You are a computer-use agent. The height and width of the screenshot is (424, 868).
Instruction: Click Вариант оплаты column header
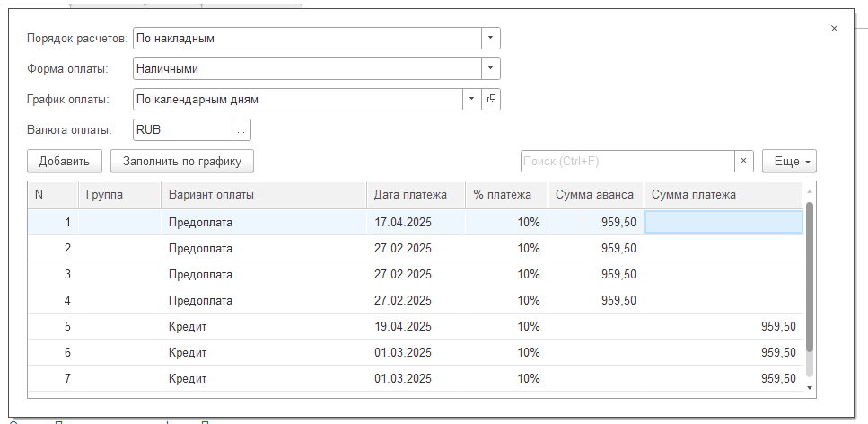(x=211, y=194)
